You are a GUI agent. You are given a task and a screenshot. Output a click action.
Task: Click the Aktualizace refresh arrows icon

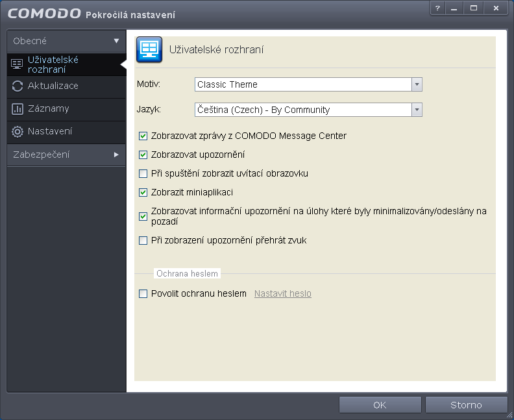pyautogui.click(x=18, y=86)
